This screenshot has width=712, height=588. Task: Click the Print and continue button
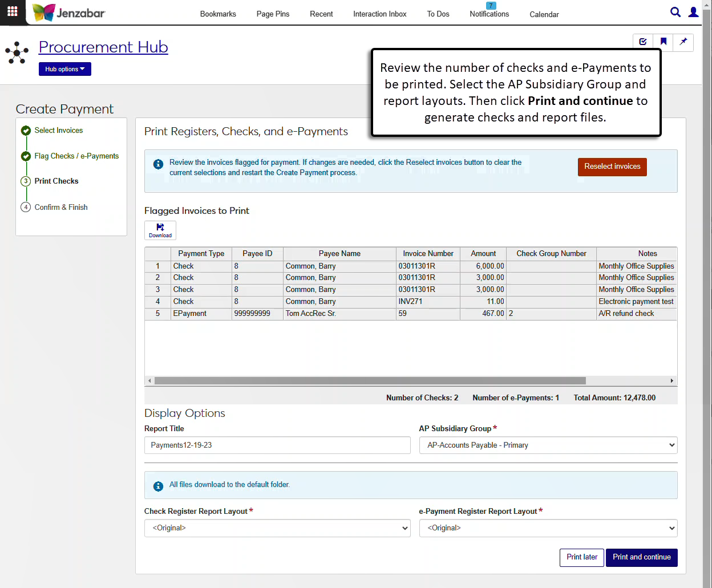(641, 557)
